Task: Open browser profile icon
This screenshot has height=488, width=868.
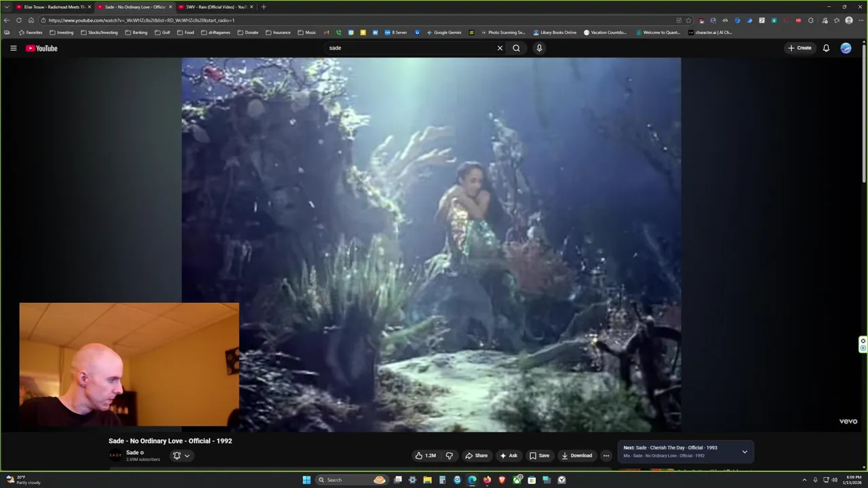Action: [x=848, y=20]
